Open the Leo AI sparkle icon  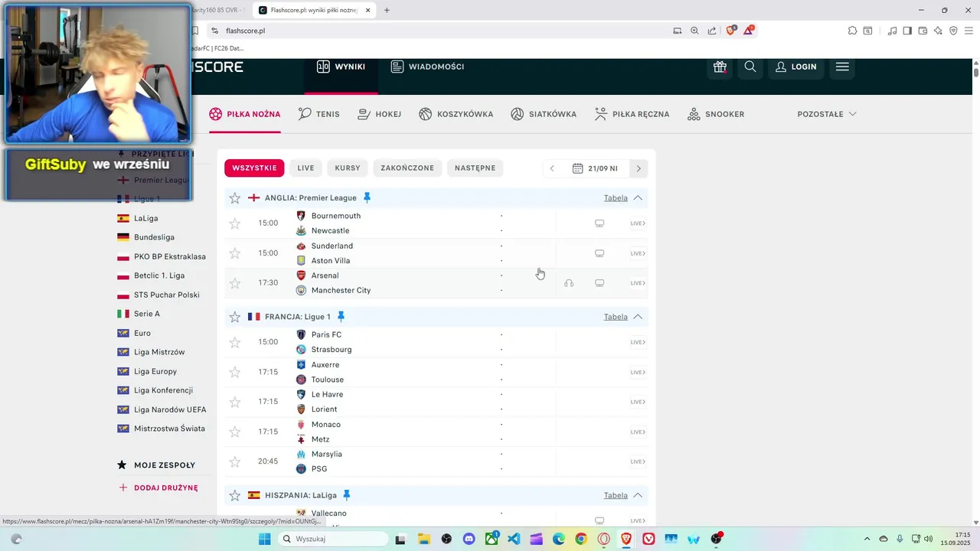(938, 31)
